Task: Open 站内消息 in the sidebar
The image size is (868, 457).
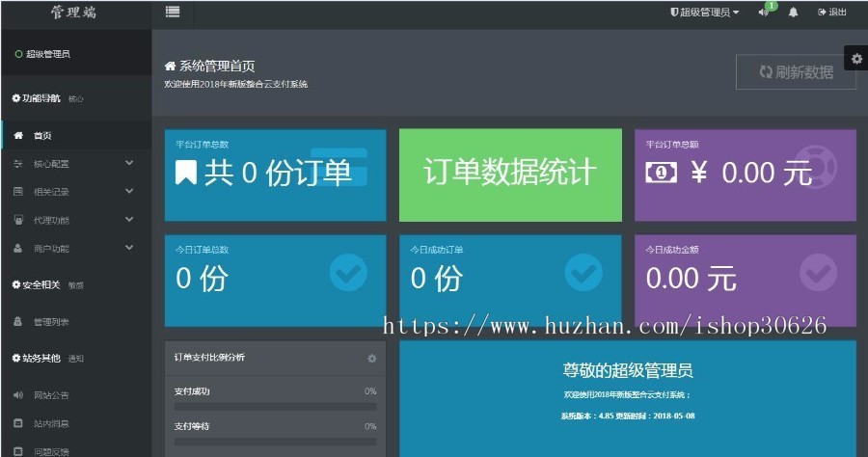Action: point(76,423)
